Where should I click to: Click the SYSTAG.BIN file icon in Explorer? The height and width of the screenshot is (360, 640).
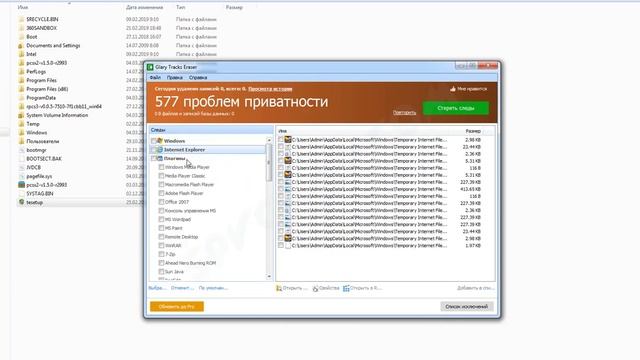coord(21,193)
